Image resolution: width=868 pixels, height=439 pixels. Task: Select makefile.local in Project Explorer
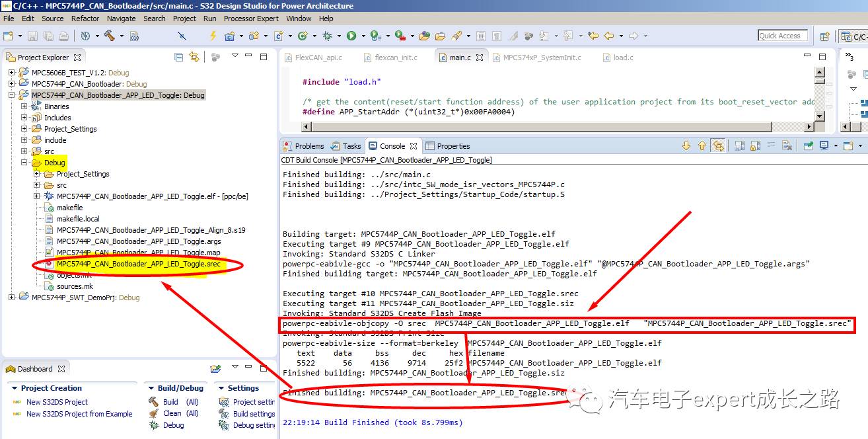(78, 219)
